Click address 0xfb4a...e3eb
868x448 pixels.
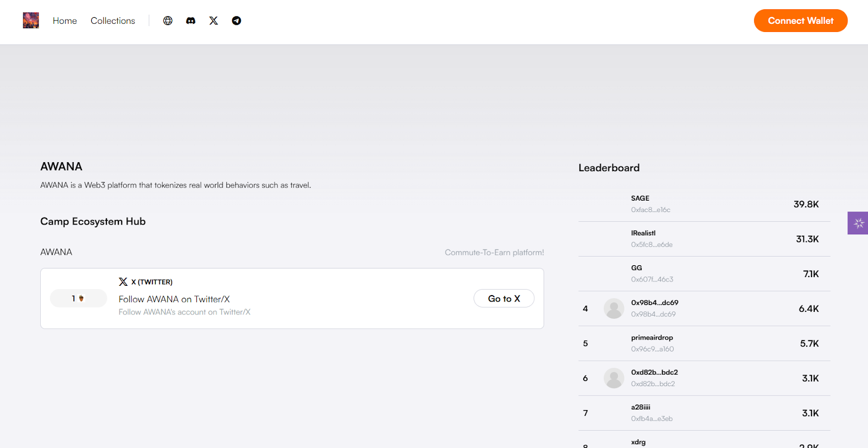(x=652, y=419)
